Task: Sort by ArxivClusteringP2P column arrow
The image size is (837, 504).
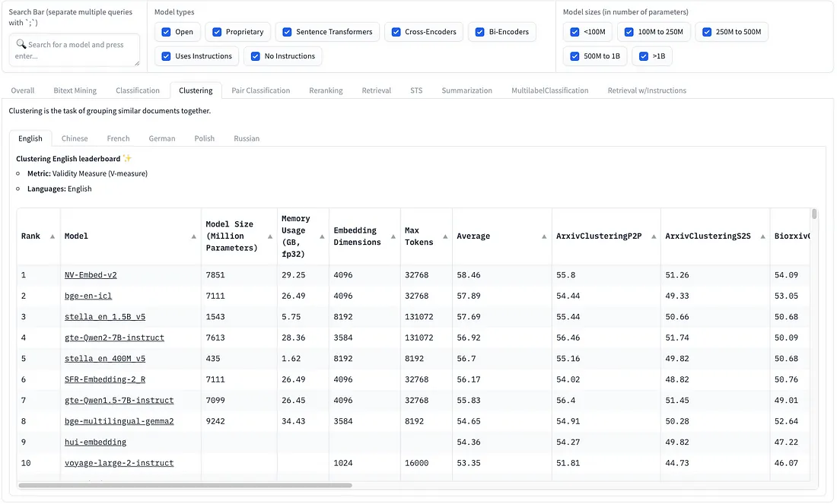Action: pyautogui.click(x=654, y=237)
